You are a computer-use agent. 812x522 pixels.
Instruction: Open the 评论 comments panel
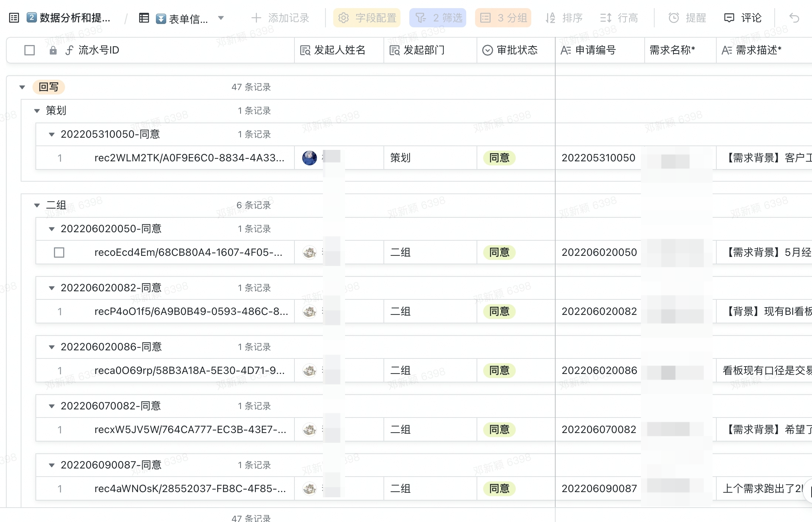click(x=743, y=18)
